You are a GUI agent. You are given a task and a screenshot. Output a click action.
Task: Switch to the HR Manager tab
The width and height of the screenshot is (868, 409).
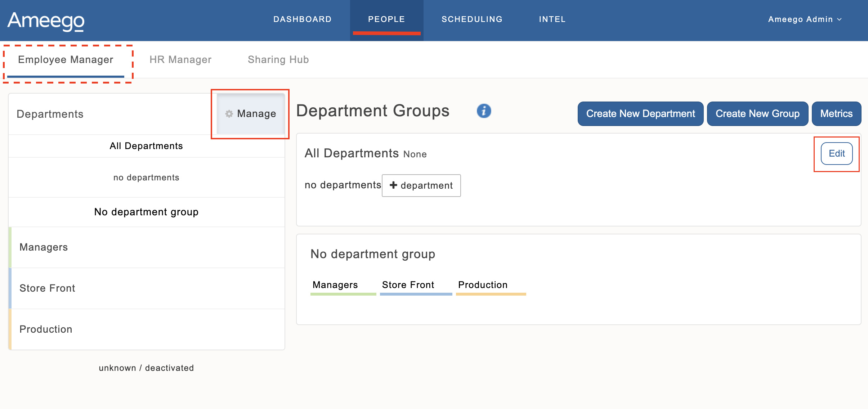click(181, 59)
